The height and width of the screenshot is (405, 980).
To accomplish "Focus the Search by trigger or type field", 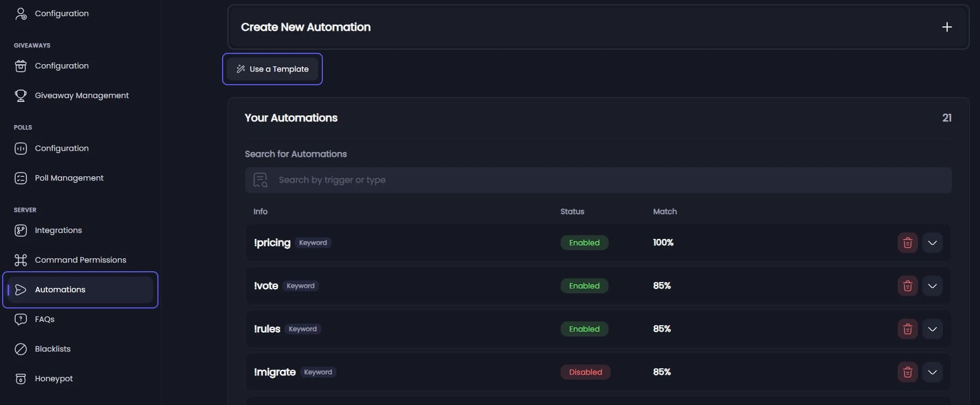I will (x=598, y=180).
